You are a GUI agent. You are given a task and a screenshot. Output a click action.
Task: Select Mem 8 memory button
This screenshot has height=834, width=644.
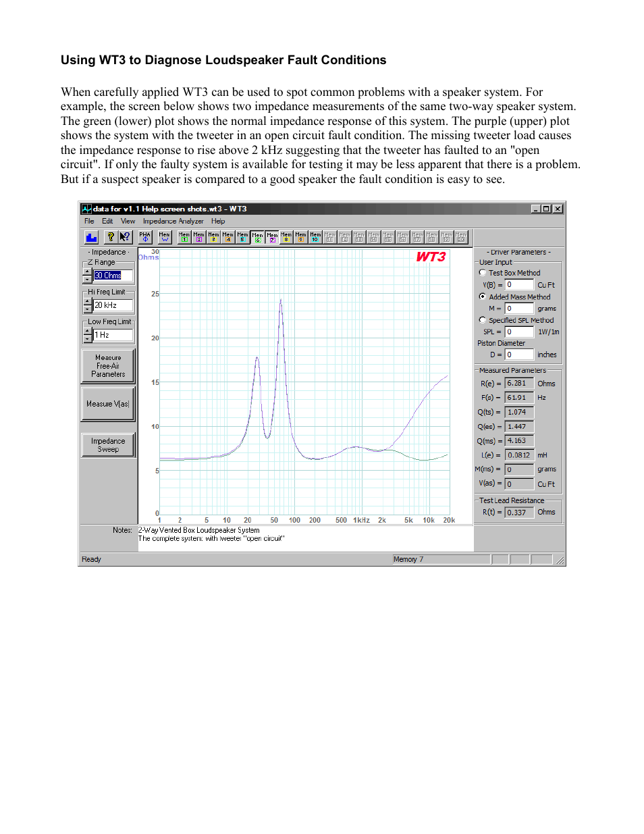pyautogui.click(x=286, y=237)
